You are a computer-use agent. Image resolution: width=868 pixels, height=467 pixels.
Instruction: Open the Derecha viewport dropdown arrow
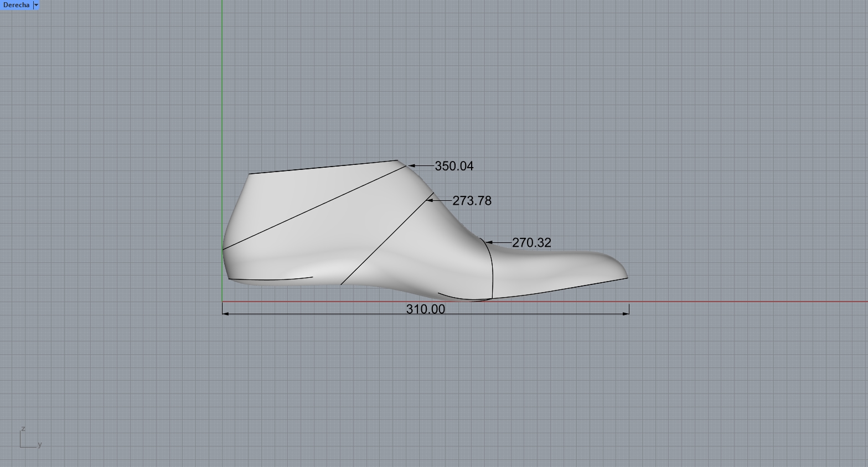click(37, 5)
